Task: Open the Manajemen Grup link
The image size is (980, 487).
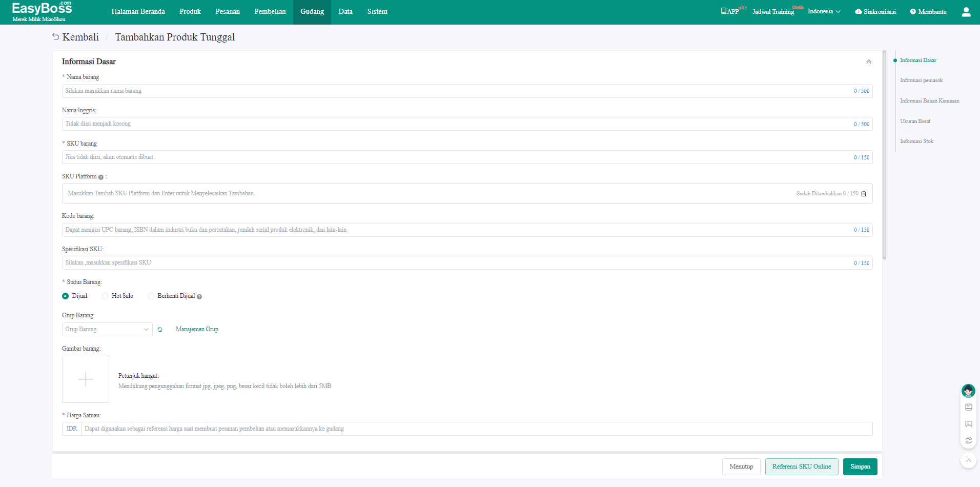Action: (x=197, y=329)
